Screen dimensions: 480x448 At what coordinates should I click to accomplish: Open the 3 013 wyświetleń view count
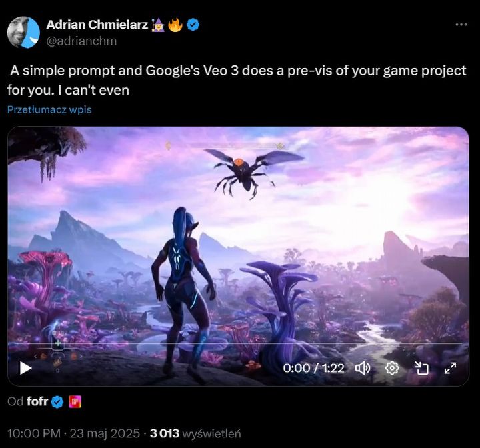(195, 433)
